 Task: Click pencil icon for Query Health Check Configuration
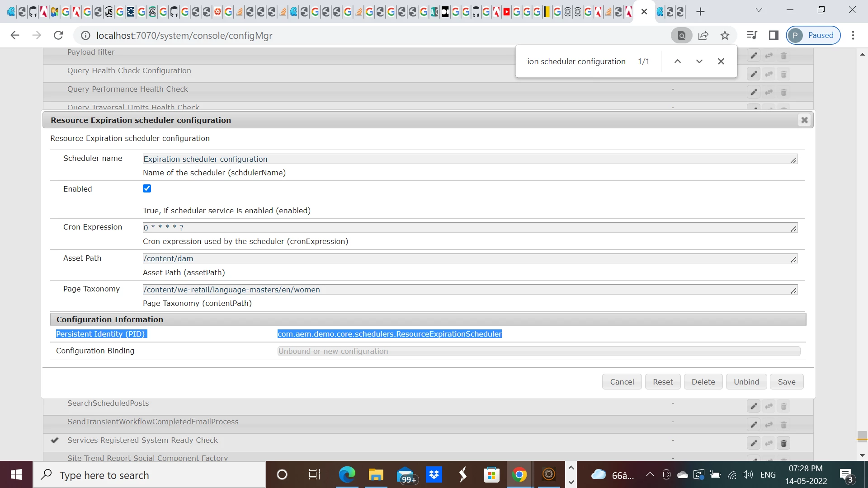754,74
